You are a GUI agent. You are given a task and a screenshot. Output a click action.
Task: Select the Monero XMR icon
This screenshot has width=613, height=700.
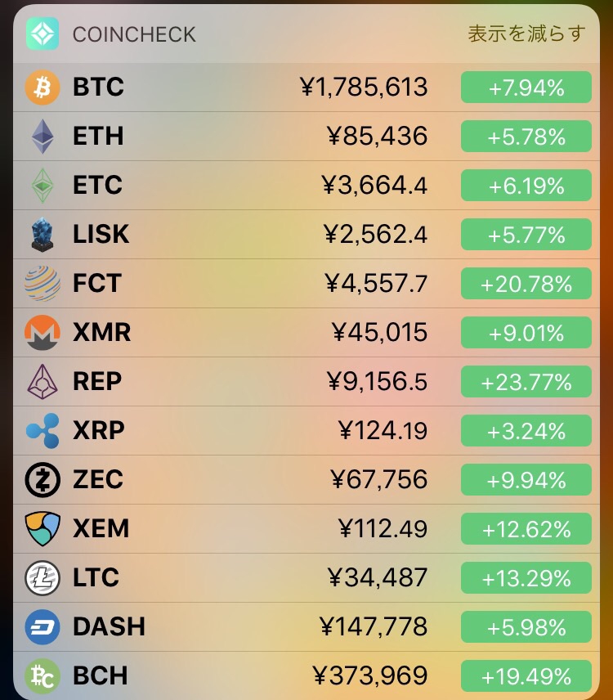[x=43, y=333]
